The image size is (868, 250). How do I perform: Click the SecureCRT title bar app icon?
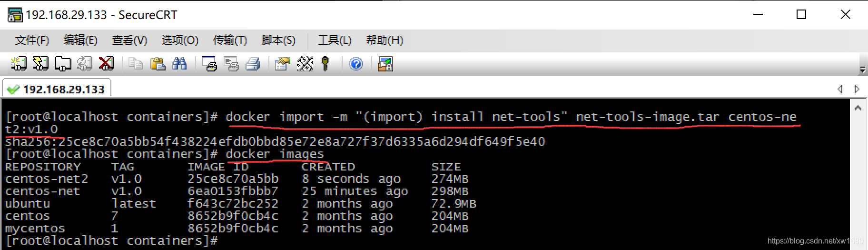click(14, 15)
